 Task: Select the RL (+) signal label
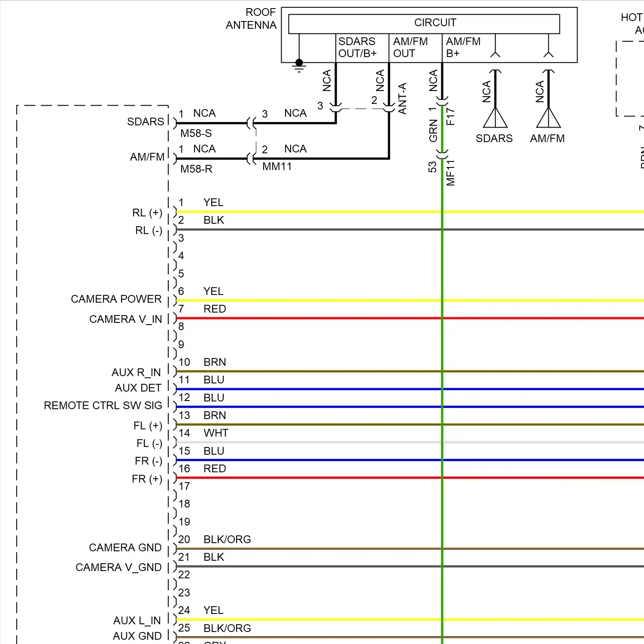[147, 213]
